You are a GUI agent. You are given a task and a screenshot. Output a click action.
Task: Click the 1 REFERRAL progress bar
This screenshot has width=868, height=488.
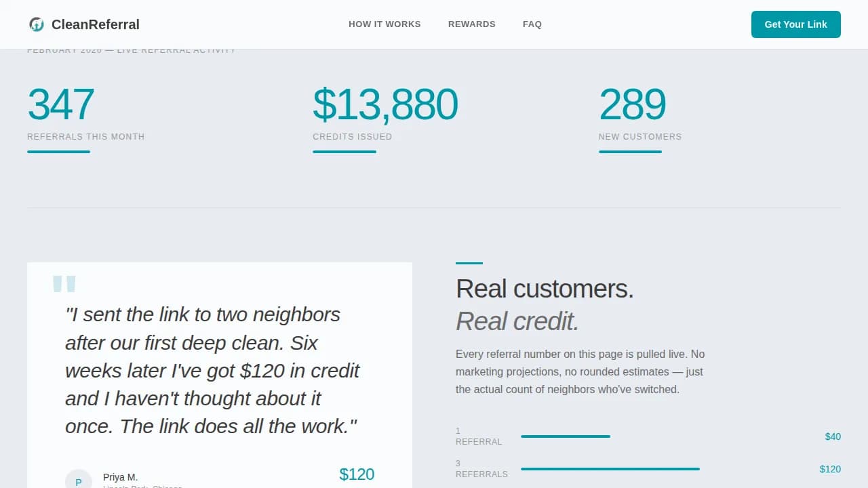(x=565, y=436)
